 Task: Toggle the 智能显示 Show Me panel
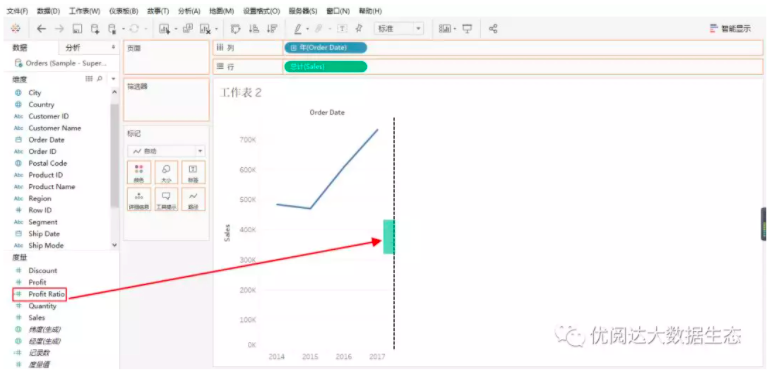[730, 29]
